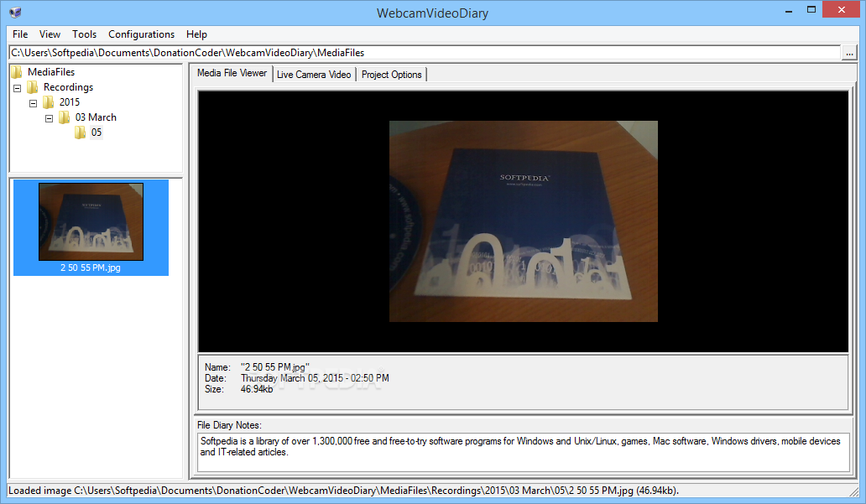Click the media folder path field
Viewport: 866px width, 504px height.
click(425, 53)
